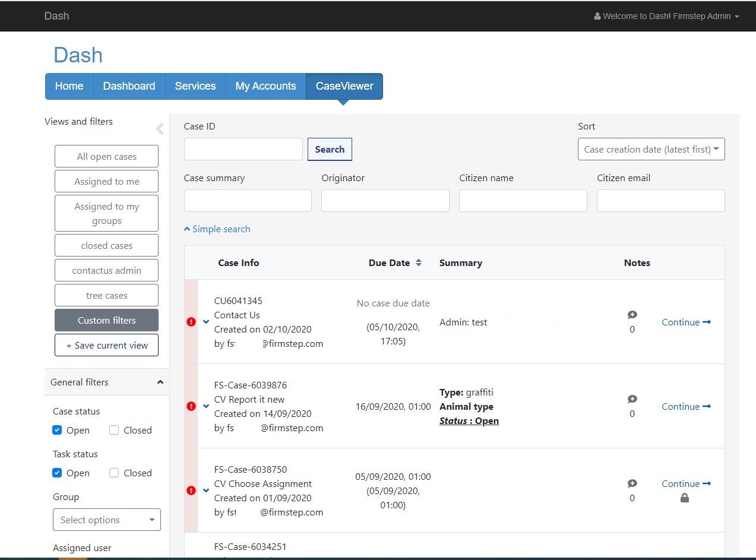Click the red alert icon for FS-Case-6039876
756x560 pixels.
(x=191, y=406)
